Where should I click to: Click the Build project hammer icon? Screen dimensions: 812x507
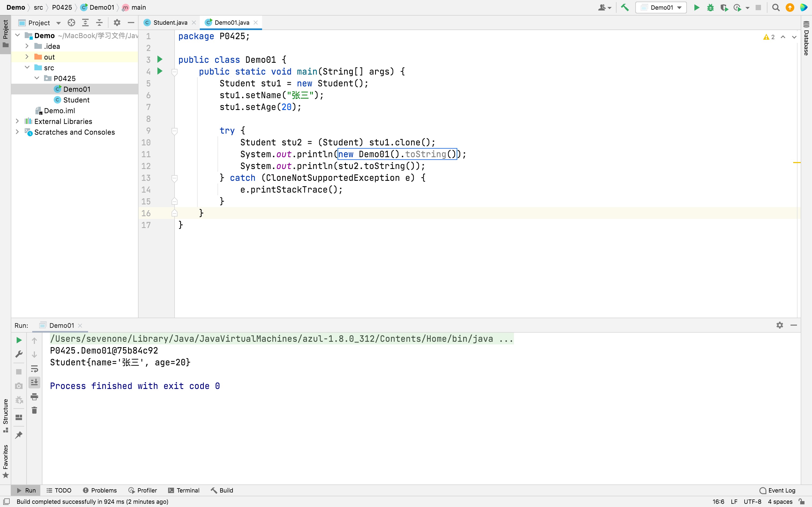click(x=624, y=8)
